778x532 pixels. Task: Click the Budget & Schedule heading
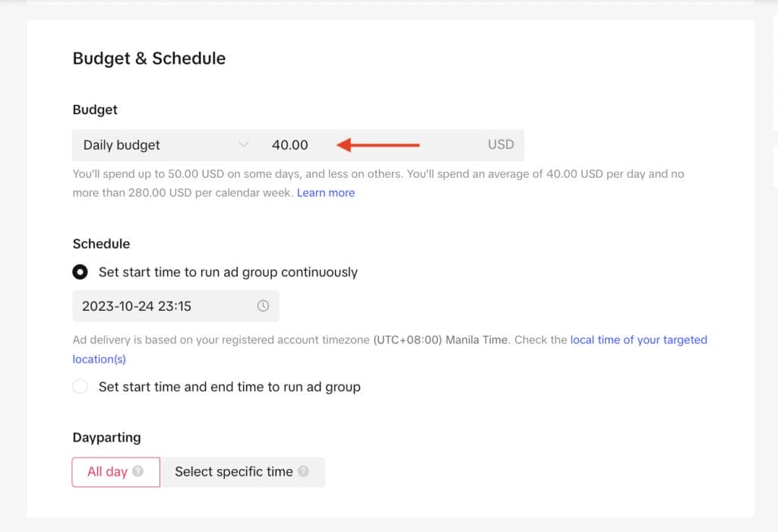(149, 58)
